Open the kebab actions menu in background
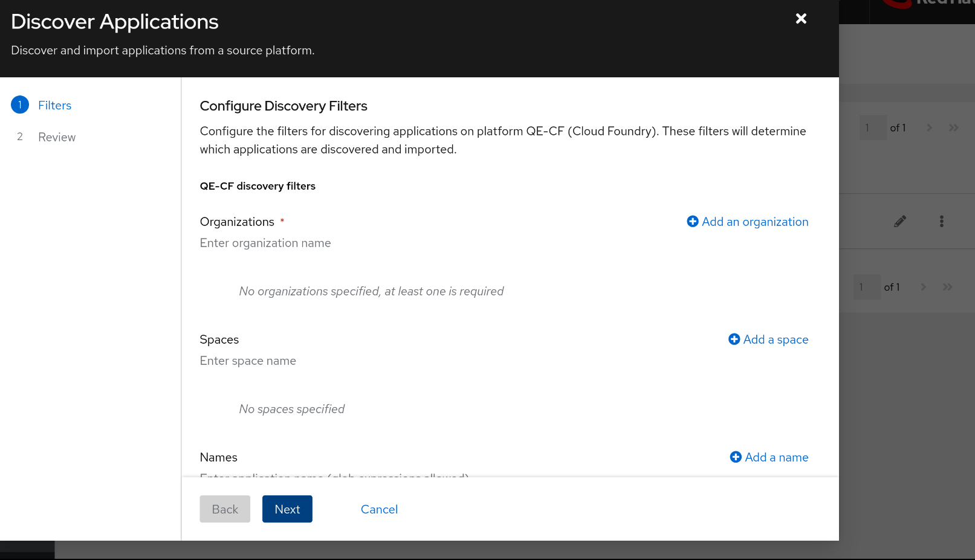The width and height of the screenshot is (975, 560). (941, 221)
